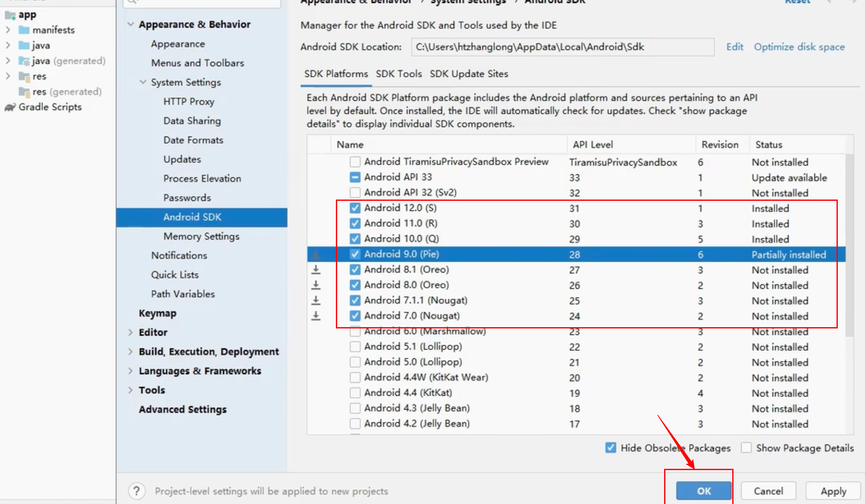
Task: Click the Edit link for SDK location
Action: coord(734,47)
